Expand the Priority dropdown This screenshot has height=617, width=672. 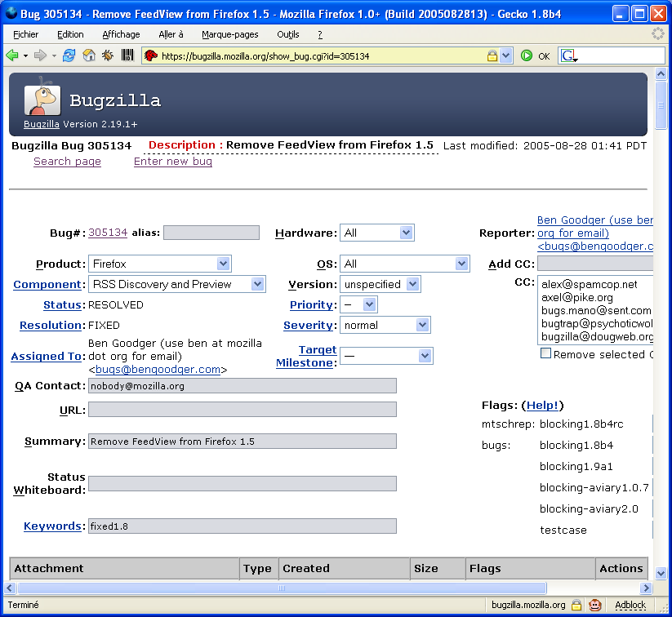click(358, 304)
